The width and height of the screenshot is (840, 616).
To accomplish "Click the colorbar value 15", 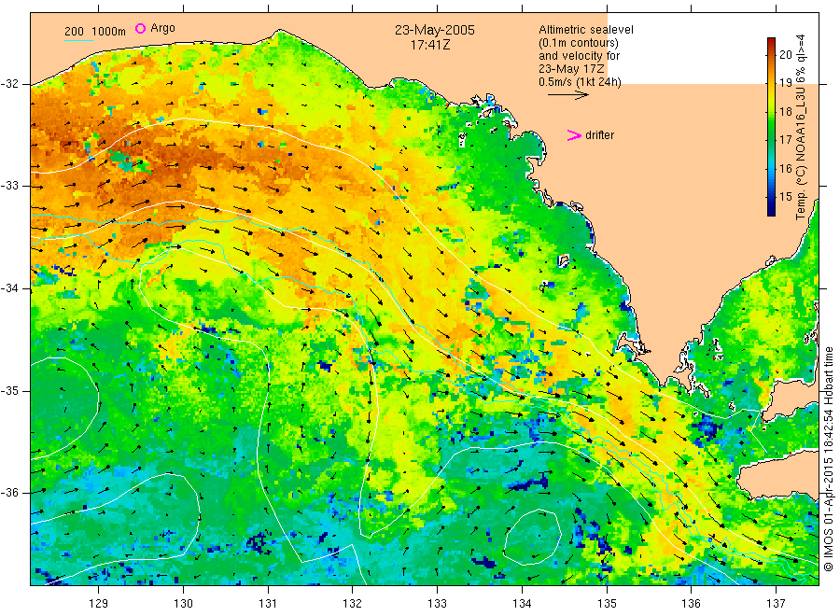I will [x=785, y=197].
